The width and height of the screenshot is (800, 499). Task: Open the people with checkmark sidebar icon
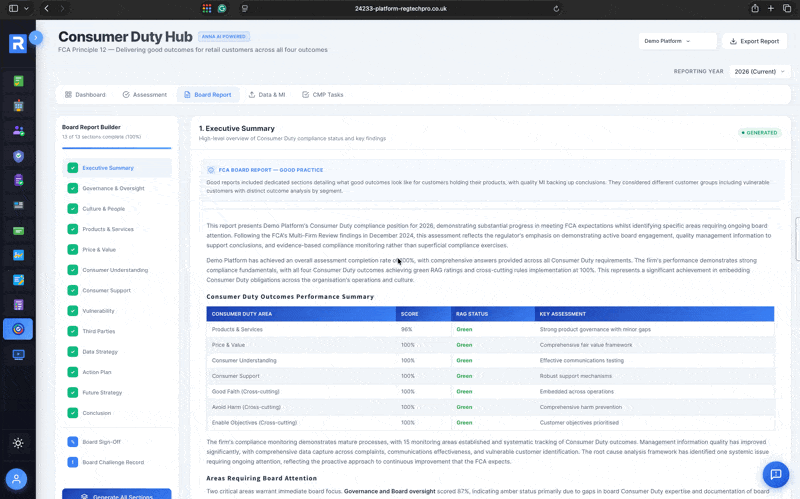(18, 131)
